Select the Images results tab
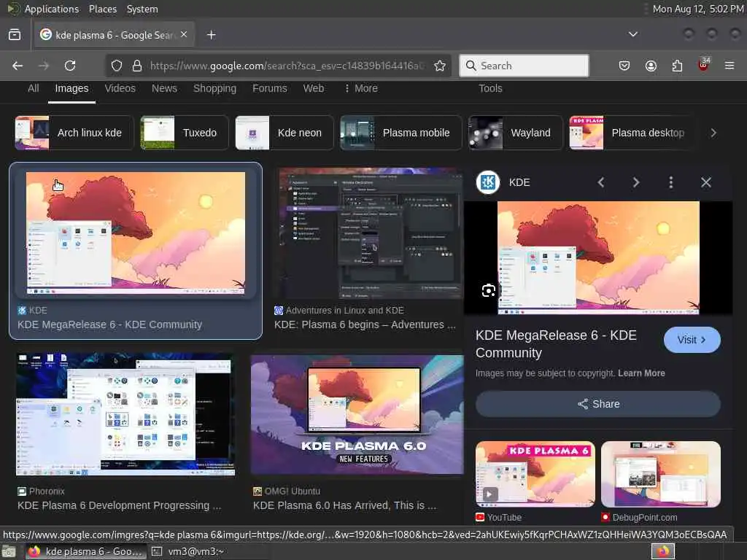Viewport: 747px width, 560px height. pos(71,88)
